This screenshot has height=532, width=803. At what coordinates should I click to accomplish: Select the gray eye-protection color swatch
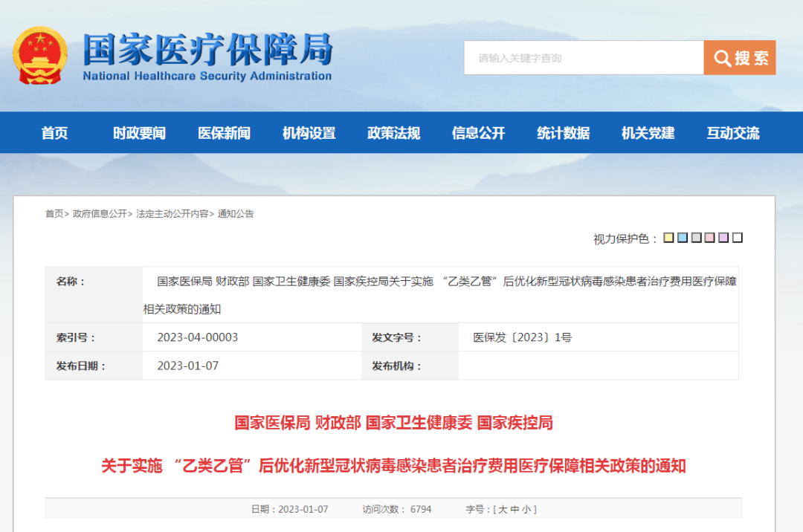[697, 237]
